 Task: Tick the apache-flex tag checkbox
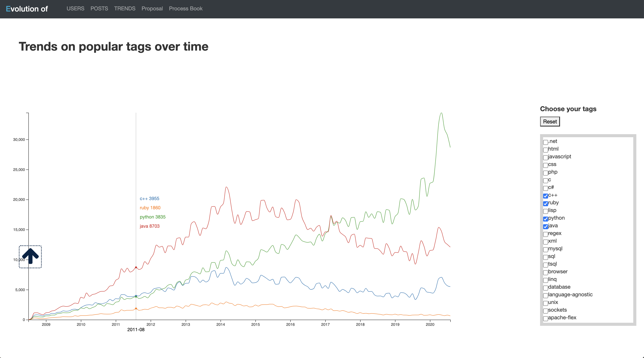pyautogui.click(x=545, y=319)
